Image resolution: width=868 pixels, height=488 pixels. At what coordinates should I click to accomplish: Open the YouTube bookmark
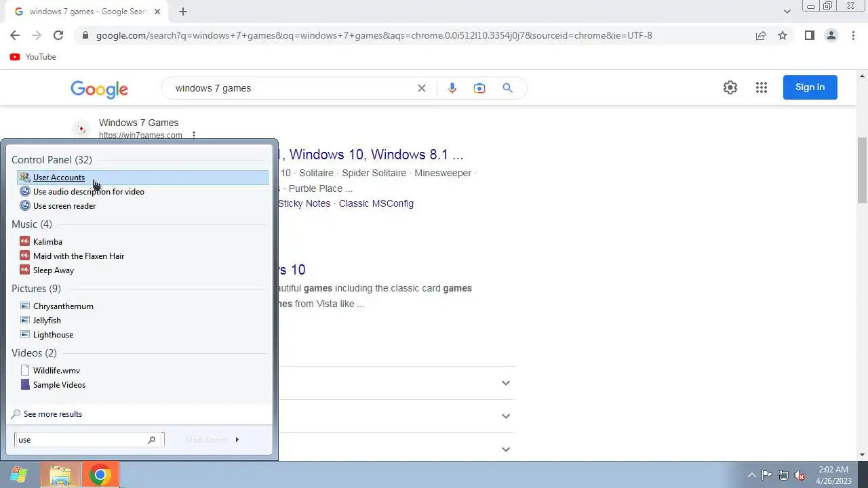33,57
